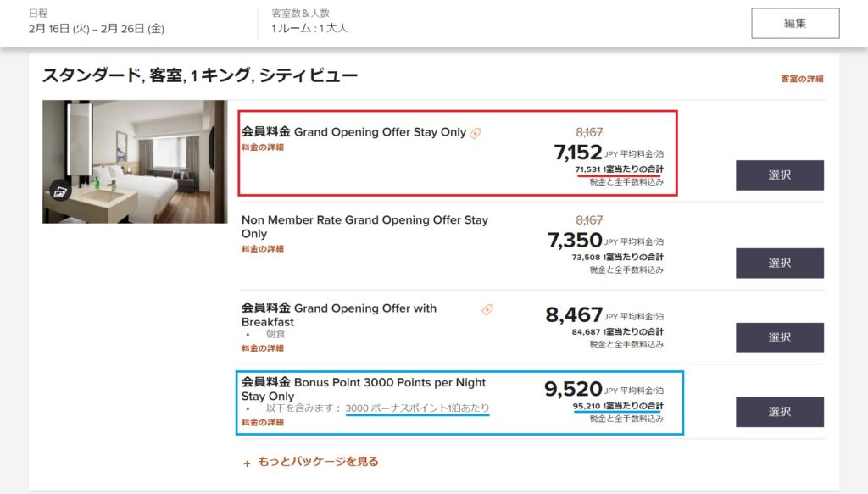Screen dimensions: 868x494
Task: Open 料金の詳細 under the Non Member Rate
Action: [x=263, y=249]
